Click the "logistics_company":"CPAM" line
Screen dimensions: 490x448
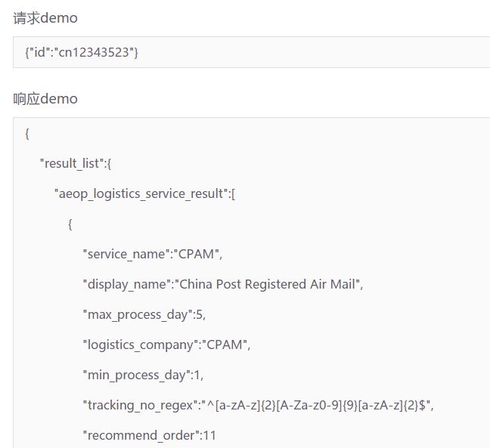click(166, 345)
